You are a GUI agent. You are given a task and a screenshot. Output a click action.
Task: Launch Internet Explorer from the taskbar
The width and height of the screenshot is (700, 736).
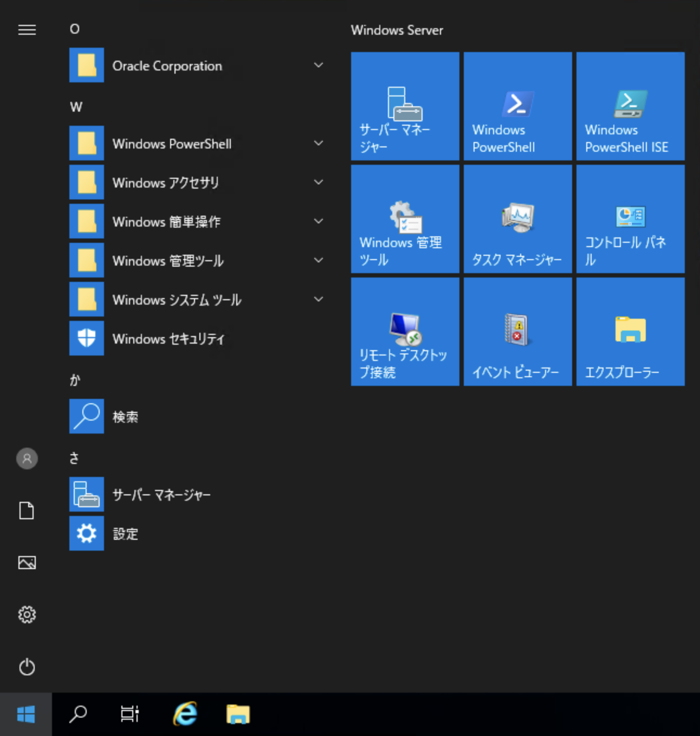click(185, 714)
